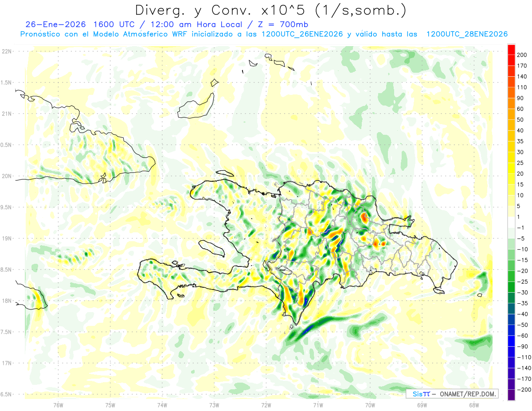Click the green swatch between -25 and -30
The width and height of the screenshot is (532, 411).
pyautogui.click(x=511, y=287)
